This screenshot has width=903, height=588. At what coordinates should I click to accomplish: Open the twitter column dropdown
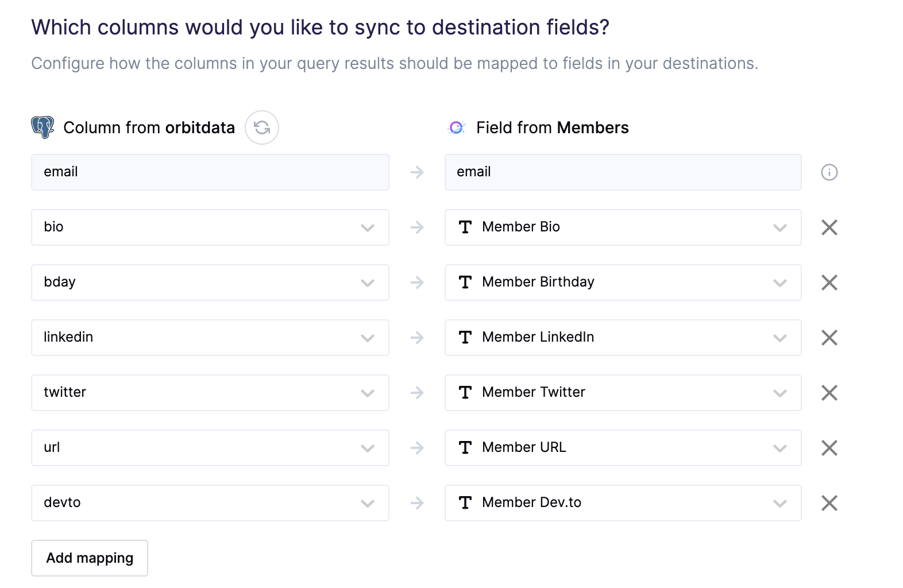(210, 393)
